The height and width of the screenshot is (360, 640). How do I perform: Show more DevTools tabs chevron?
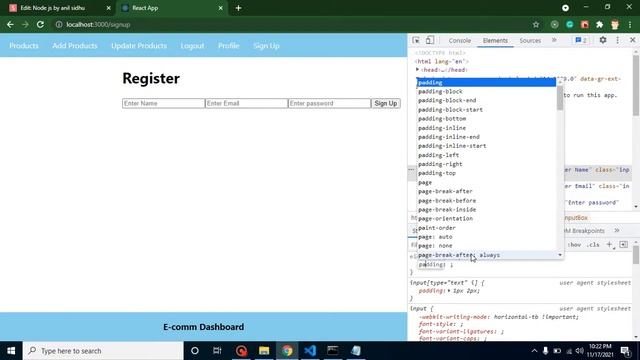[x=554, y=40]
